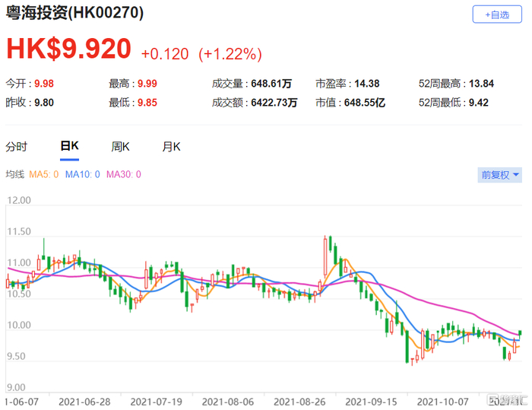Click previous close value 9.80
Viewport: 532px width, 410px height.
[x=44, y=103]
